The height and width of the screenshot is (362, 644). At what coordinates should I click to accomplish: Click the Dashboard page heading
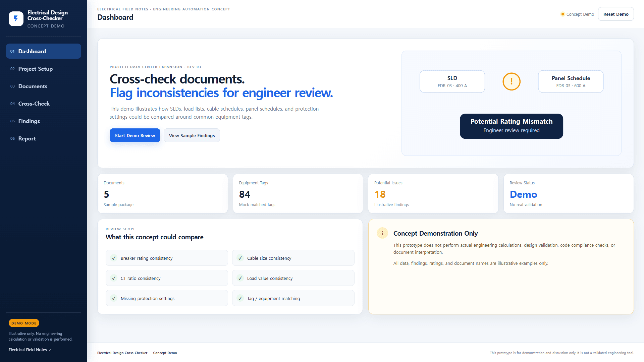pos(115,17)
